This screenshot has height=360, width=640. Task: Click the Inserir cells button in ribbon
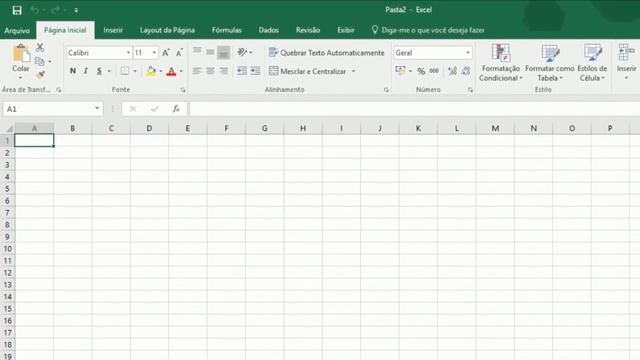point(627,61)
